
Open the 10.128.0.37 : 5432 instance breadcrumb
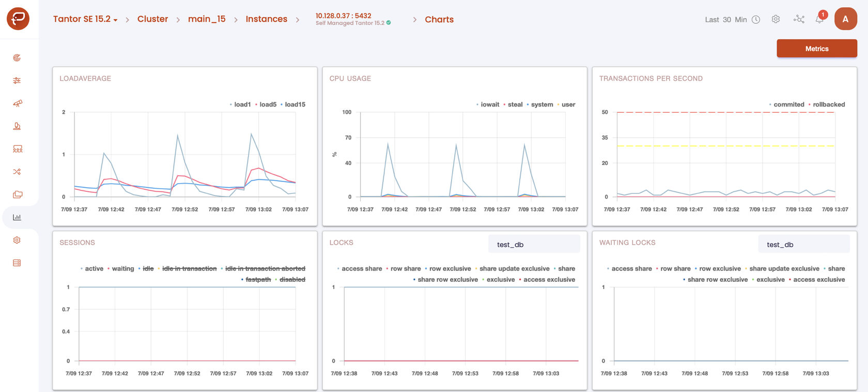[344, 16]
